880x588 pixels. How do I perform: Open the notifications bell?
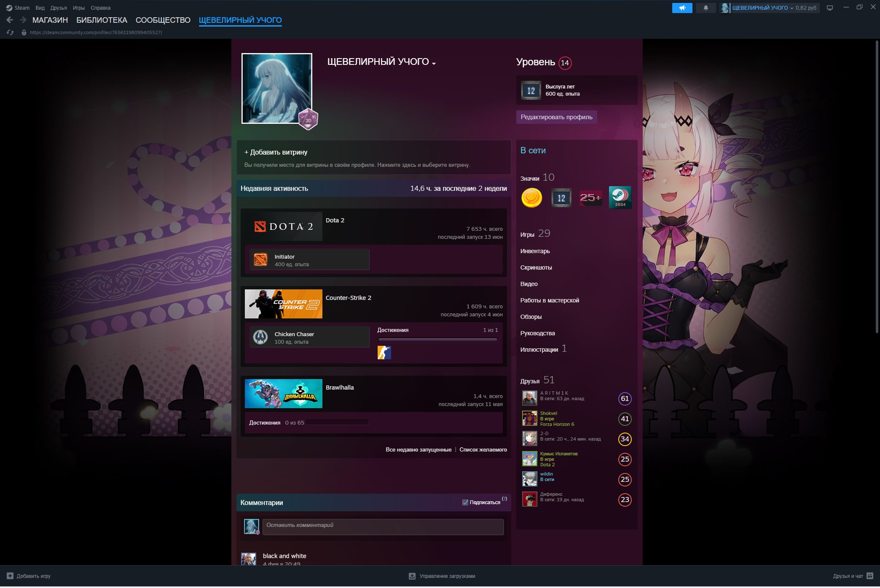click(706, 8)
